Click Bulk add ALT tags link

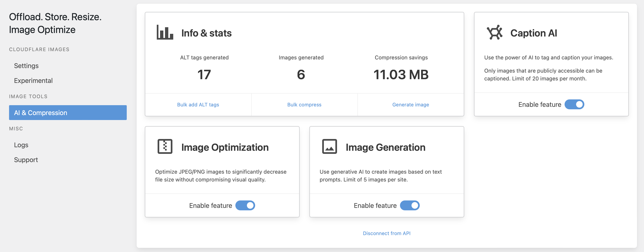coord(198,105)
